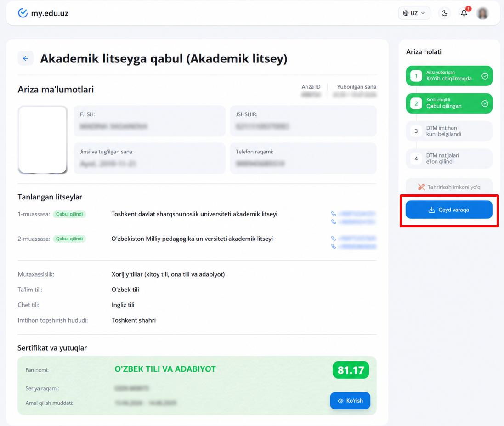Click the second phone icon for 1-muassasa
This screenshot has width=504, height=426.
334,222
